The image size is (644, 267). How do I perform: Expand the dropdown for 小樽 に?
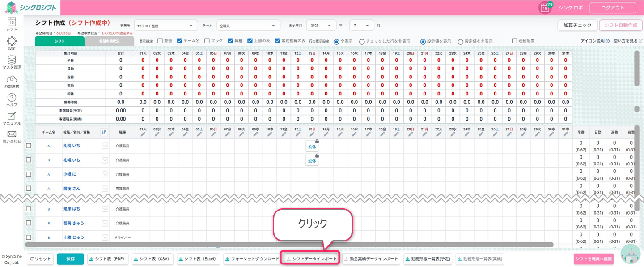(x=105, y=174)
